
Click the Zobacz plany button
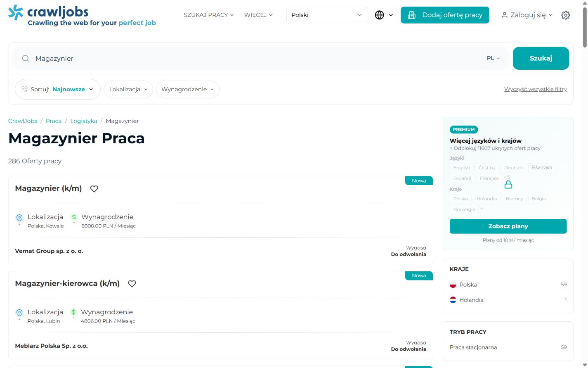tap(508, 226)
